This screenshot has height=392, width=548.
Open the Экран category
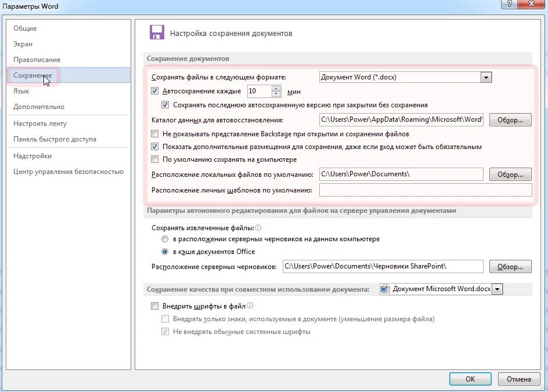68,44
